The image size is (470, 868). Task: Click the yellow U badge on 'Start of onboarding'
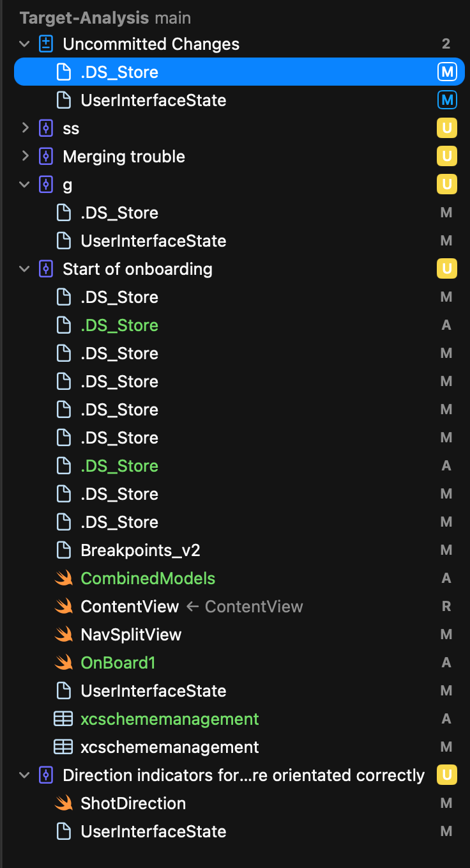[446, 269]
